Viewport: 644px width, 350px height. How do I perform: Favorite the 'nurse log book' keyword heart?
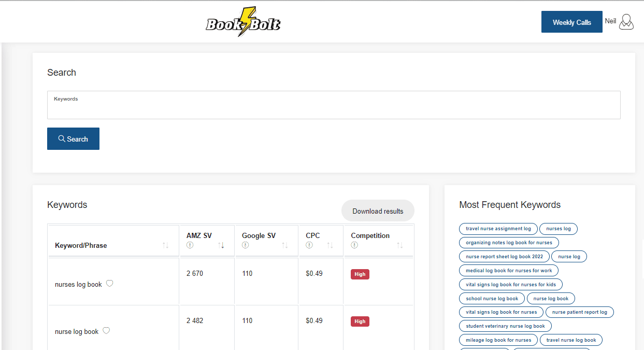[106, 331]
